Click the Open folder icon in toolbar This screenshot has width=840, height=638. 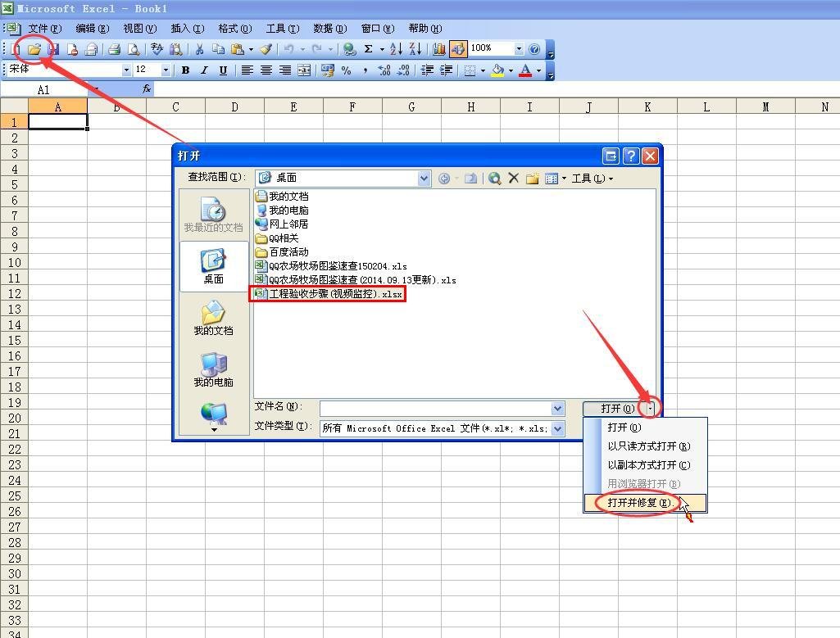click(34, 49)
